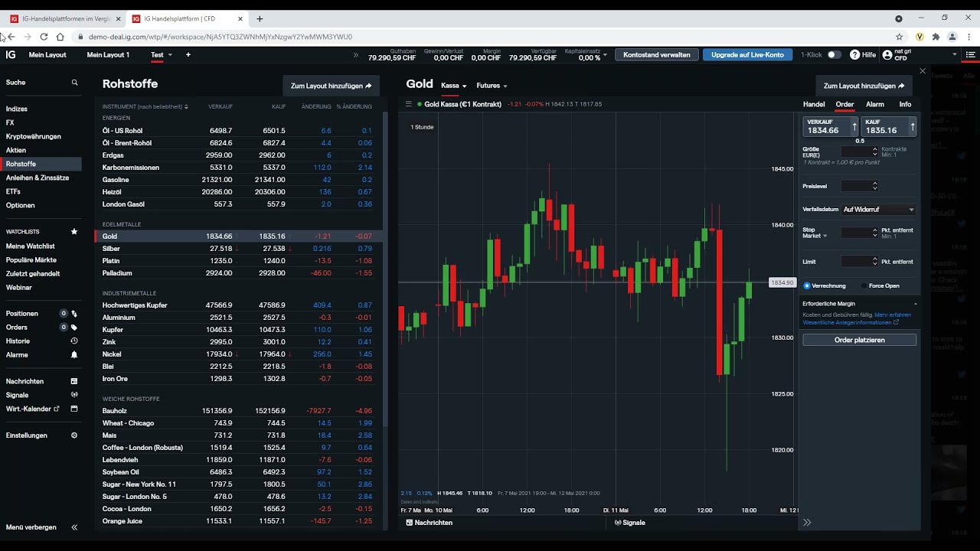This screenshot has width=980, height=551.
Task: Switch to Mein Layout 1 tab
Action: (x=108, y=55)
